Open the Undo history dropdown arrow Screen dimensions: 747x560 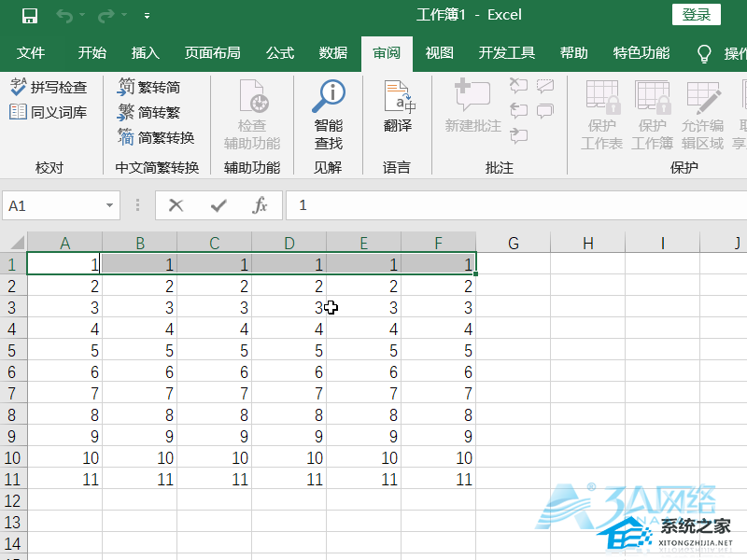82,16
